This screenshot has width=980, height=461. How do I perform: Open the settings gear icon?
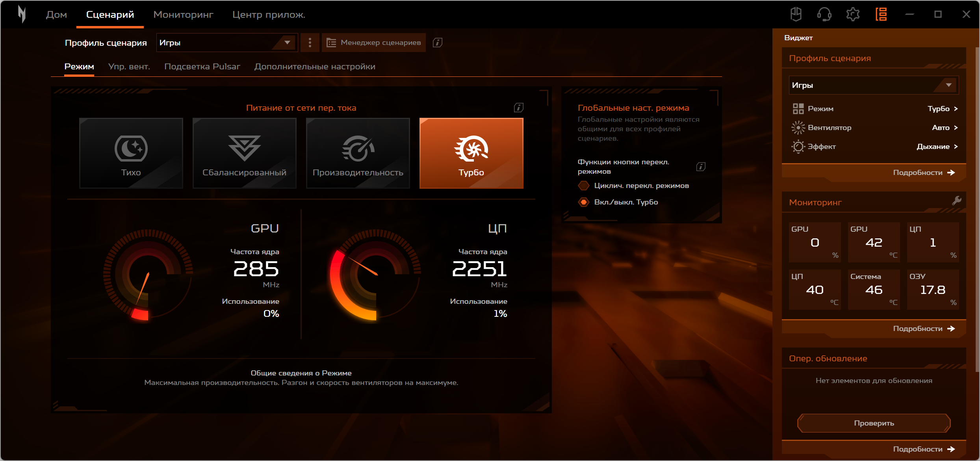pyautogui.click(x=853, y=15)
